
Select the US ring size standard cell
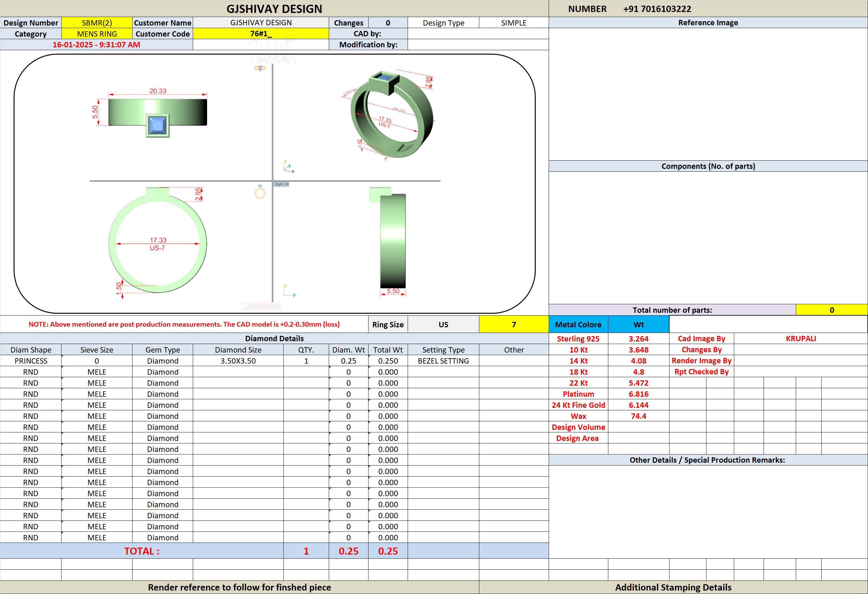(443, 324)
